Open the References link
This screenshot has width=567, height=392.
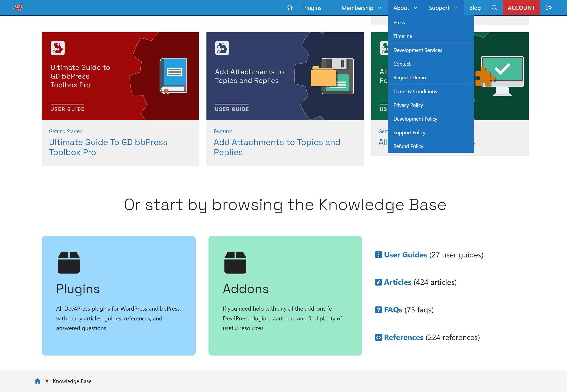pyautogui.click(x=404, y=337)
